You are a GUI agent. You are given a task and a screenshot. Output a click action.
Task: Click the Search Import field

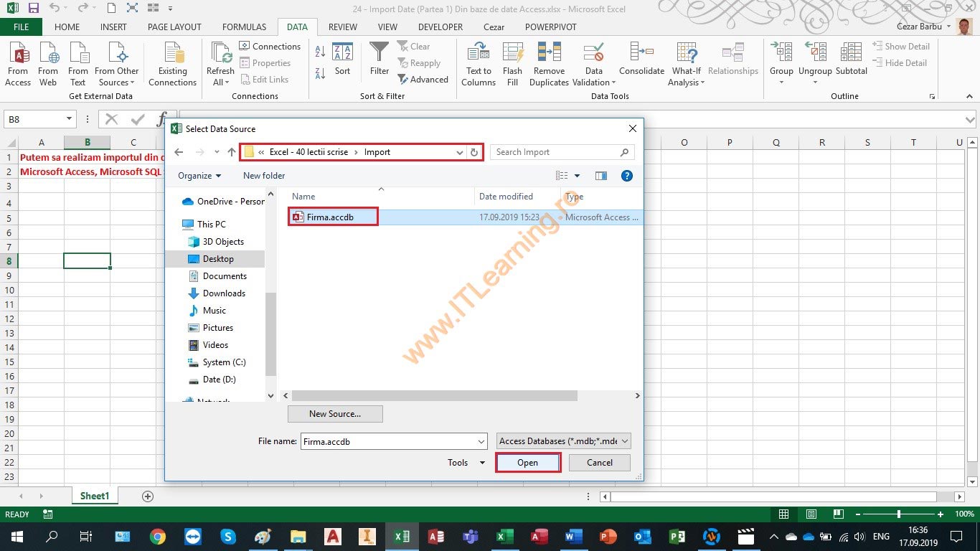click(562, 152)
